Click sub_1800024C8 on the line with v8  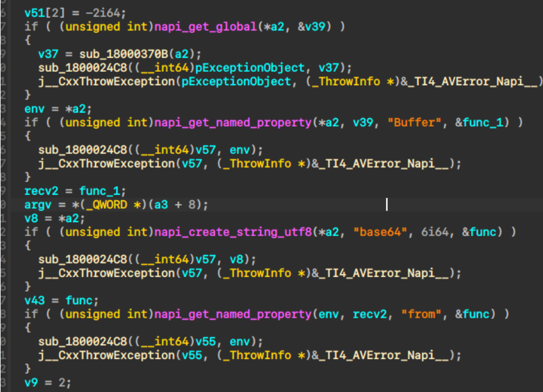[x=83, y=259]
